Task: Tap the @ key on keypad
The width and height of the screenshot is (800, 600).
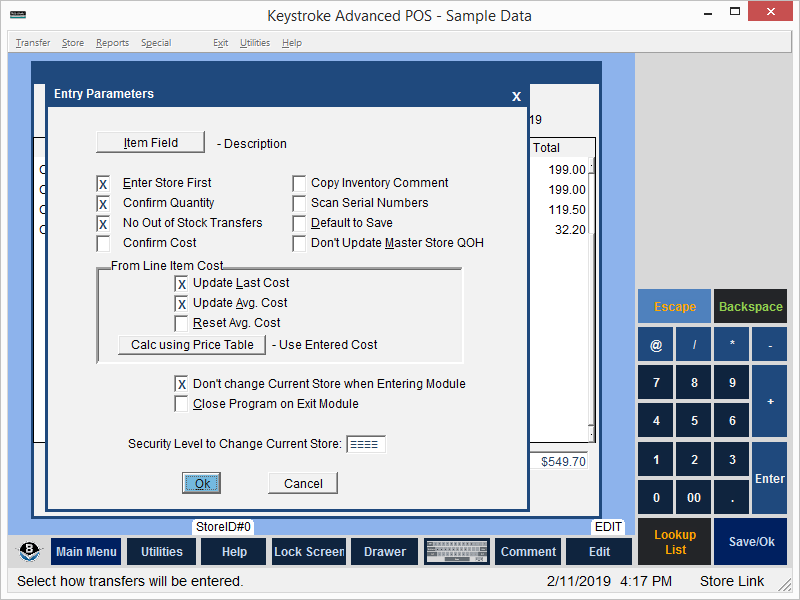Action: click(656, 345)
